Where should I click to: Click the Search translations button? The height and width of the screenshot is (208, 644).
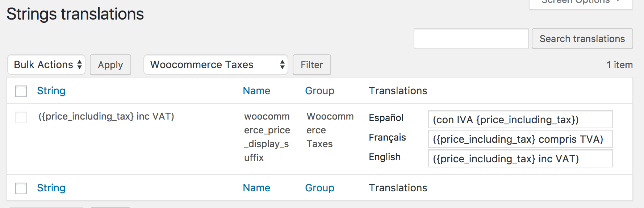coord(582,39)
